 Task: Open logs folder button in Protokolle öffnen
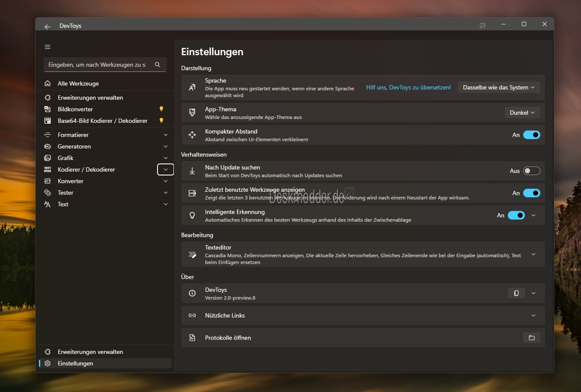(x=532, y=338)
